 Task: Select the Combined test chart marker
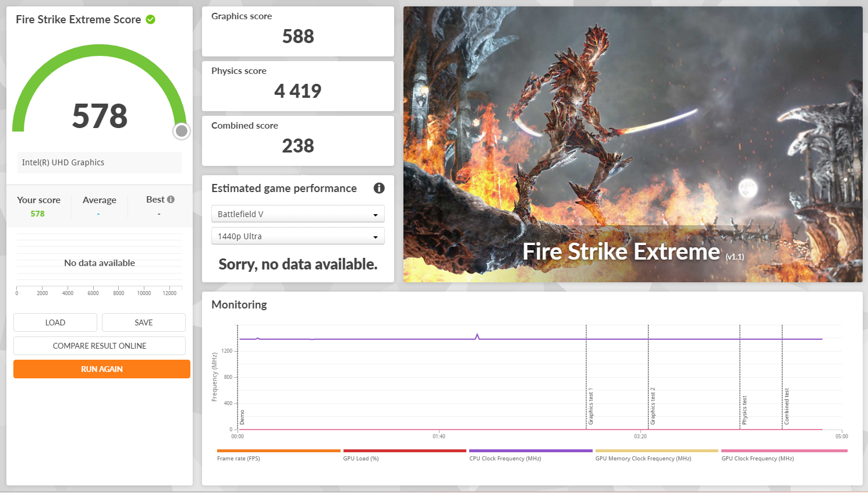coord(786,406)
